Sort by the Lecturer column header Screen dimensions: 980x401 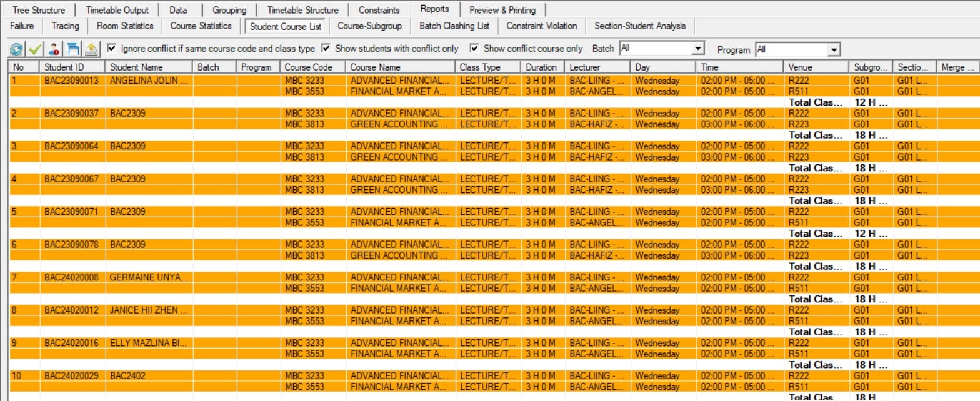click(x=598, y=67)
